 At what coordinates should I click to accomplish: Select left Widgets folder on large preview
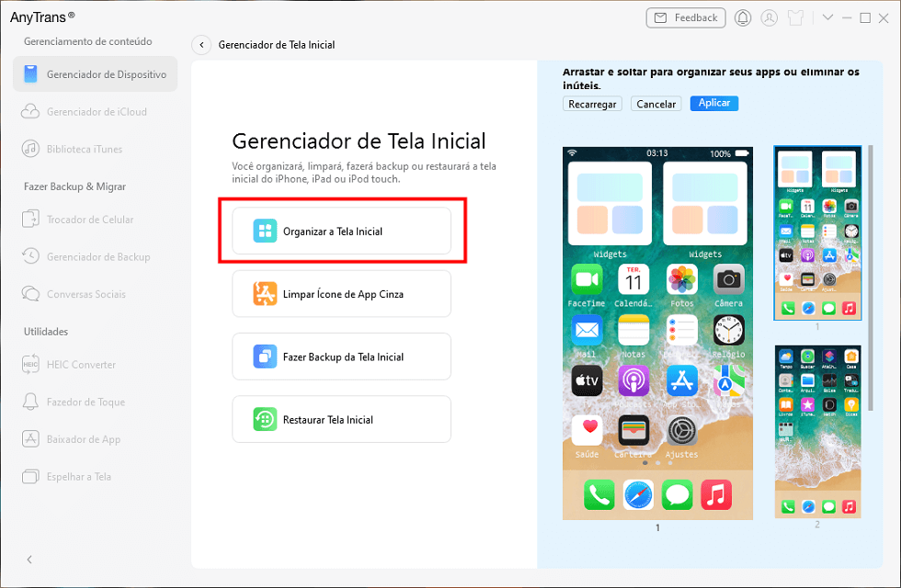pos(610,204)
